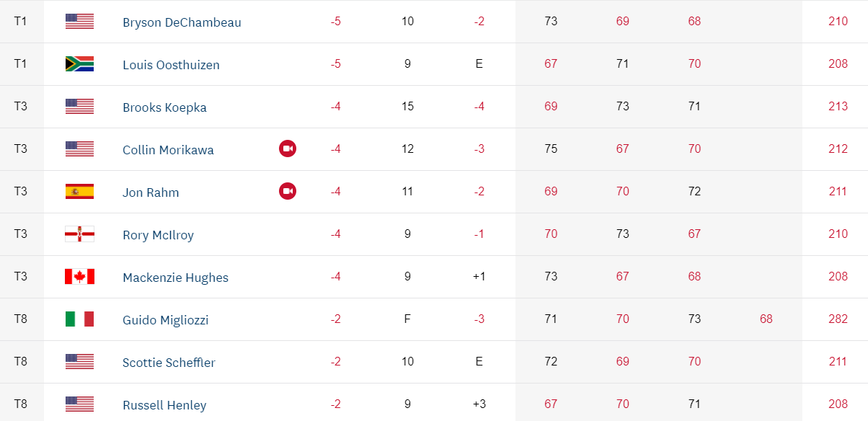Open Louis Oosthuizen's player page
This screenshot has height=421, width=868.
tap(171, 65)
